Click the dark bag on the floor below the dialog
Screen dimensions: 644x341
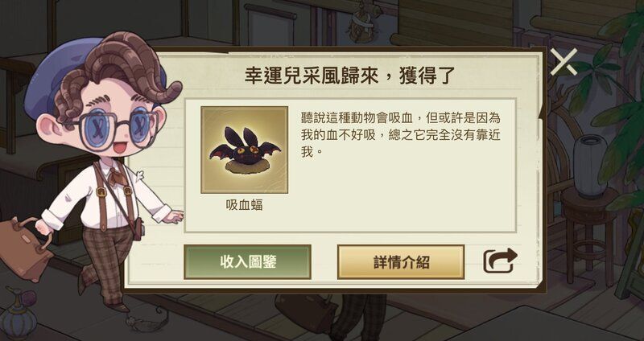pos(307,312)
